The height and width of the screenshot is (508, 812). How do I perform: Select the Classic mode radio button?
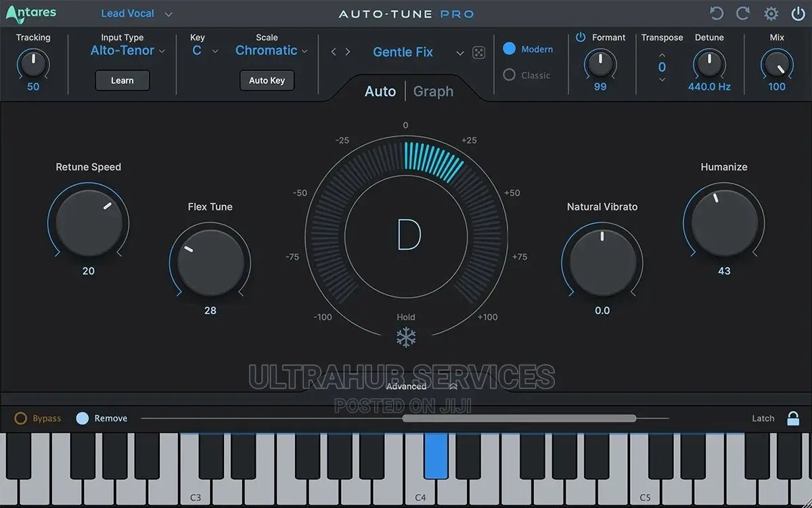tap(510, 75)
